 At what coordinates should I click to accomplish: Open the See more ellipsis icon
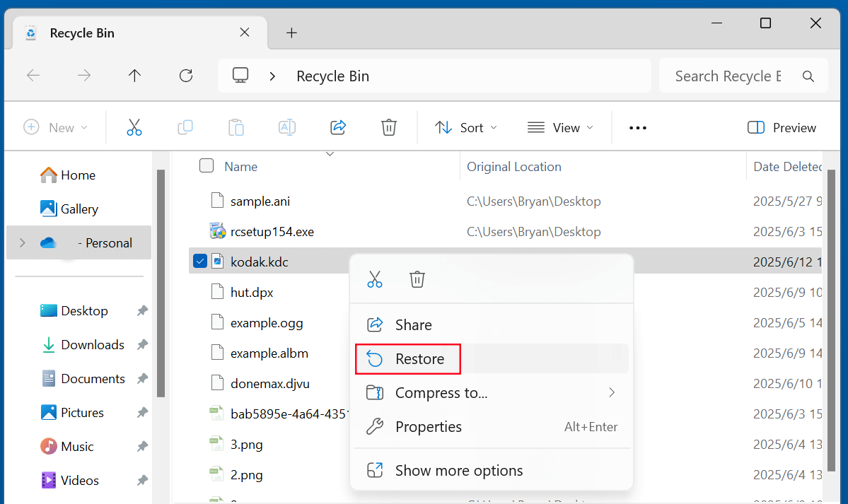point(637,127)
